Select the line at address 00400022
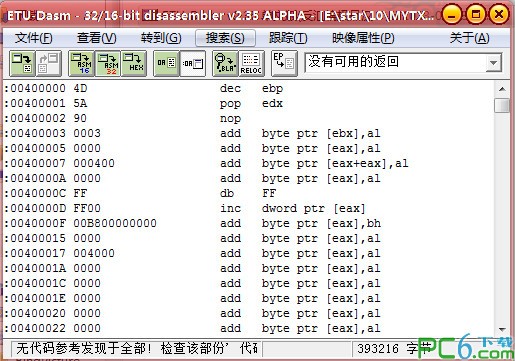 click(248, 328)
